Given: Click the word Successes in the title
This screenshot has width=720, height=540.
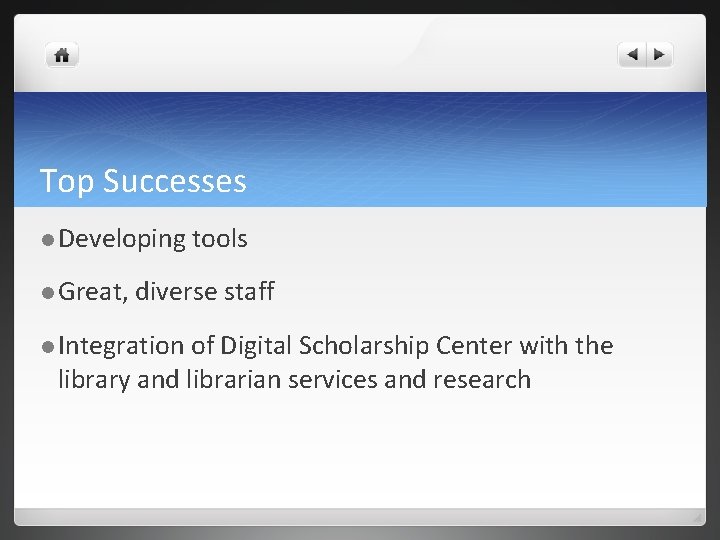Looking at the screenshot, I should point(174,181).
